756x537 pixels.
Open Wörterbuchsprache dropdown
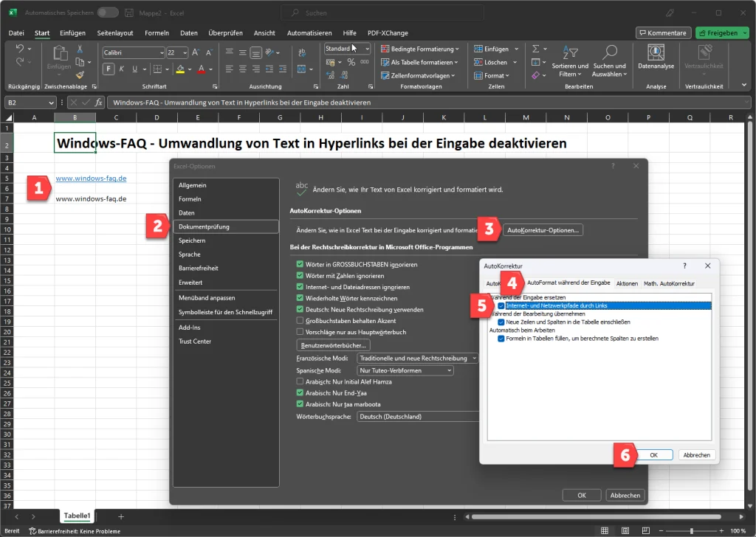[418, 417]
